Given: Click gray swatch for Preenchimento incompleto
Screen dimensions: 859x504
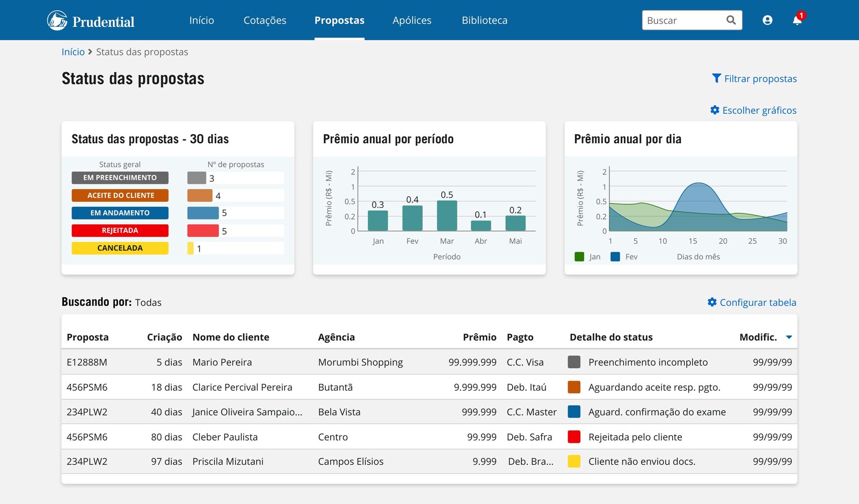Looking at the screenshot, I should [x=574, y=362].
